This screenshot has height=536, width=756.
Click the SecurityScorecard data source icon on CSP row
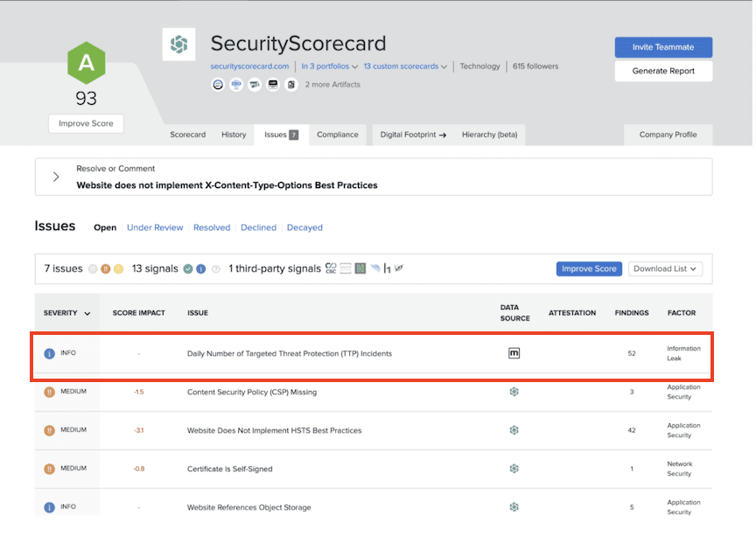[514, 392]
